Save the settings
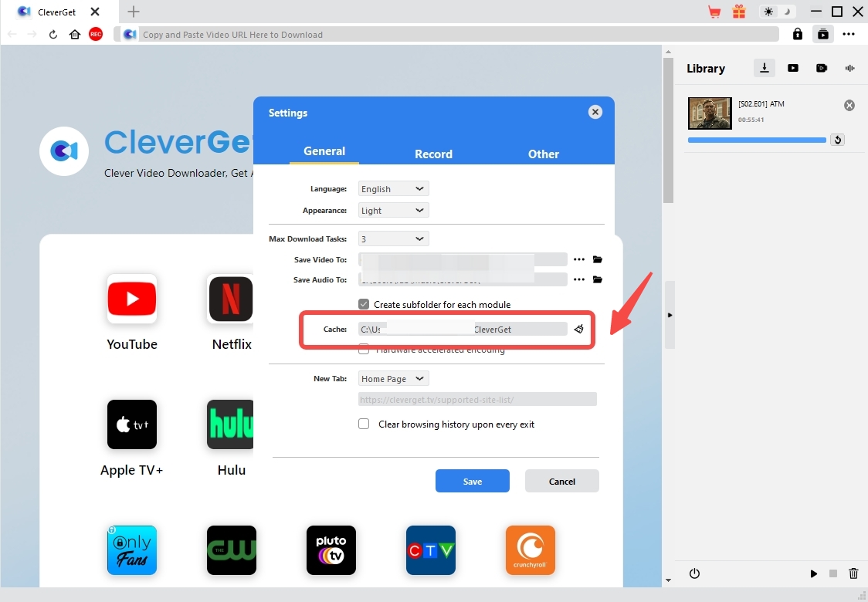 (472, 481)
